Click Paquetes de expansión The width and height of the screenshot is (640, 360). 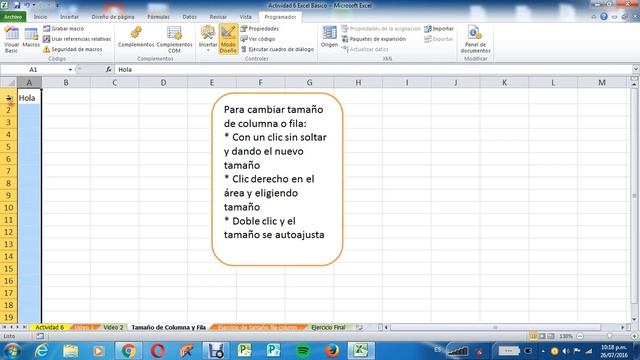(x=373, y=39)
